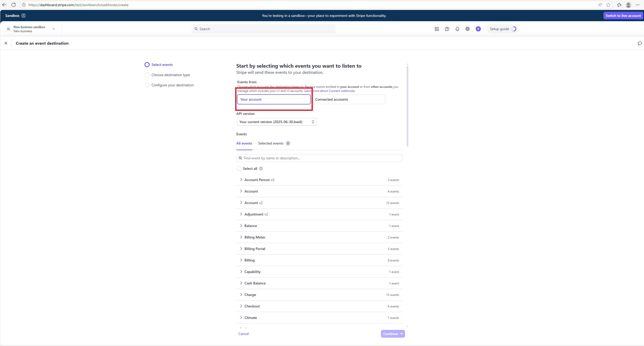The height and width of the screenshot is (346, 644).
Task: Bookmark page with the star icon
Action: 608,5
